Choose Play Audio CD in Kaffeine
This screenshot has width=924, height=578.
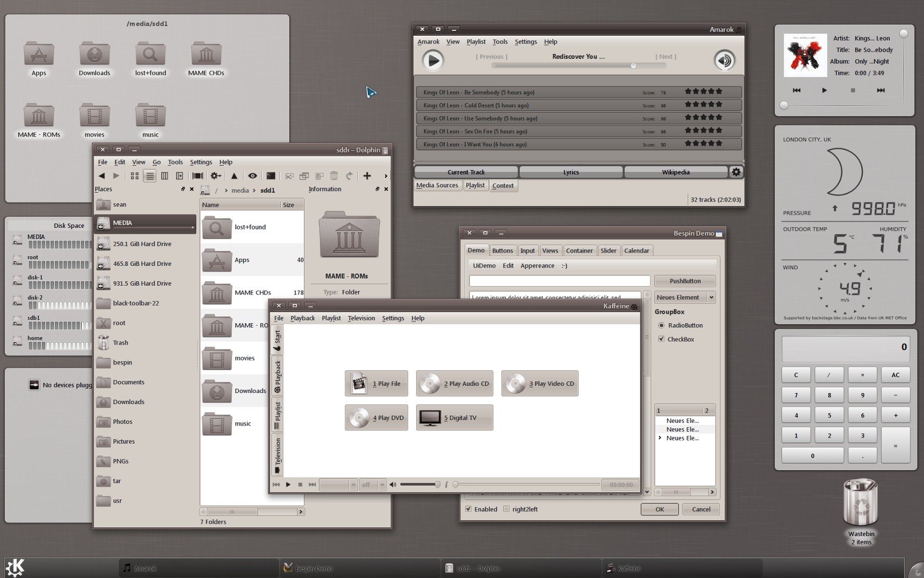coord(454,384)
